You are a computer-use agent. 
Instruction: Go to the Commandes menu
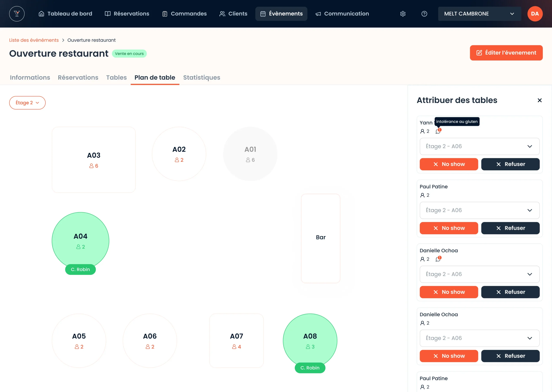184,14
